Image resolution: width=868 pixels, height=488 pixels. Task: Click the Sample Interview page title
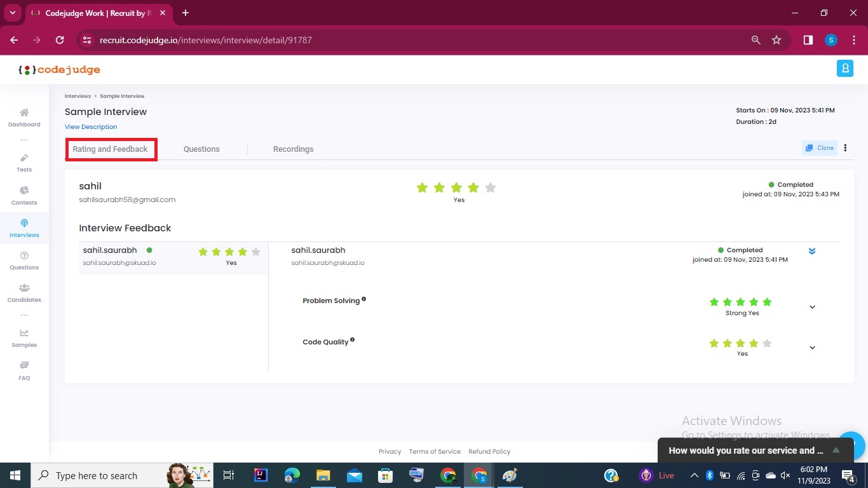click(105, 112)
